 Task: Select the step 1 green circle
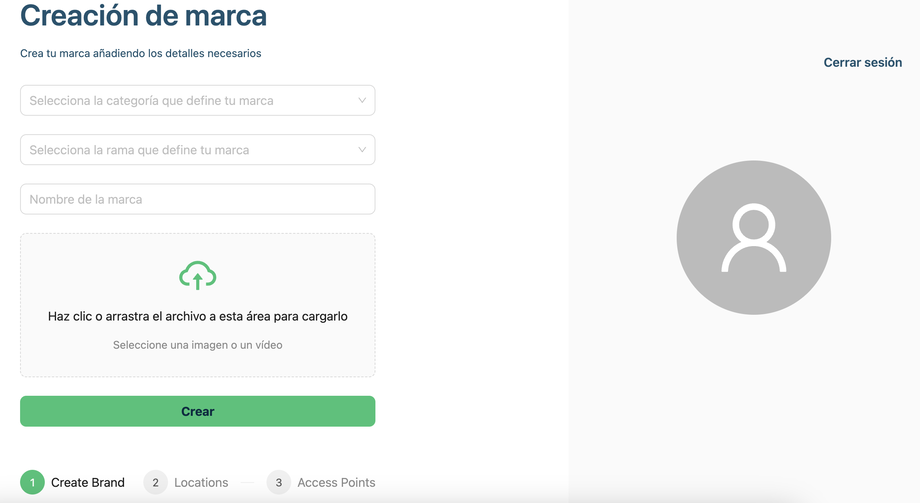32,482
